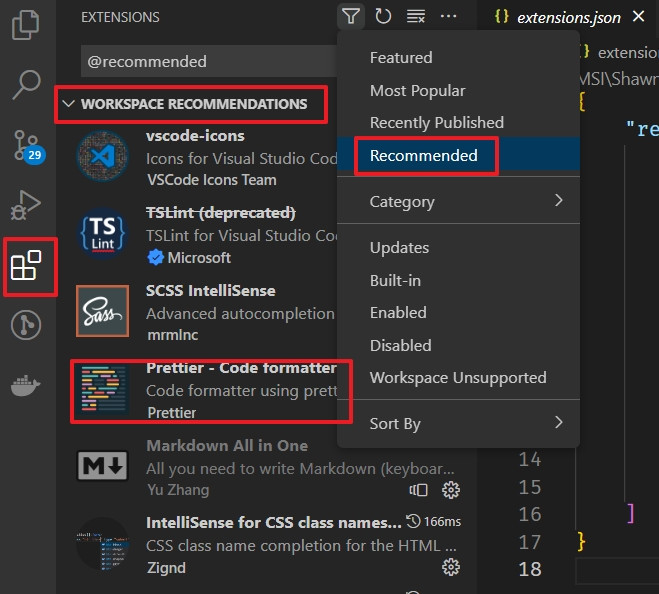Open manage gear for IntelliSense for CSS
The height and width of the screenshot is (594, 659).
click(451, 568)
